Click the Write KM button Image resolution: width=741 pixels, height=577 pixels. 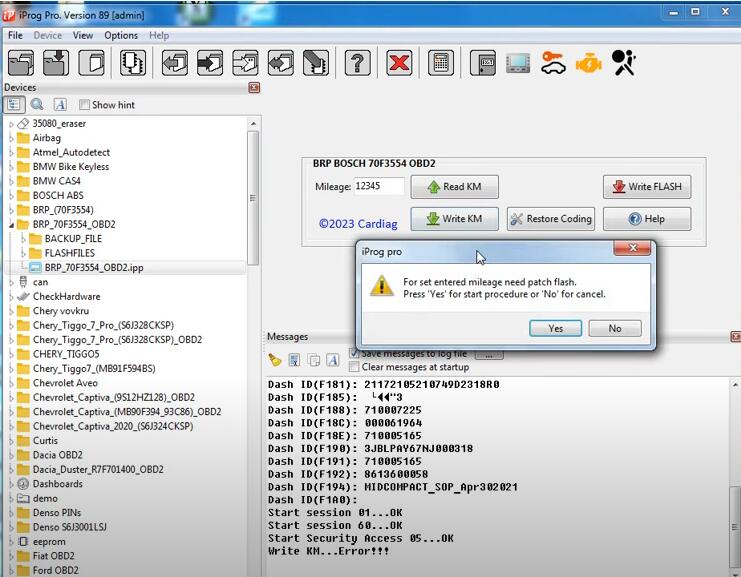(454, 219)
